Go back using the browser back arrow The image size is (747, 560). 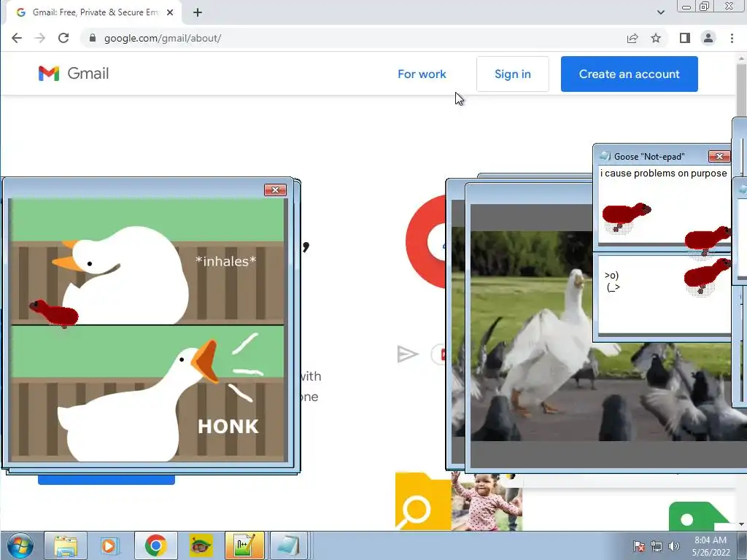click(x=17, y=38)
